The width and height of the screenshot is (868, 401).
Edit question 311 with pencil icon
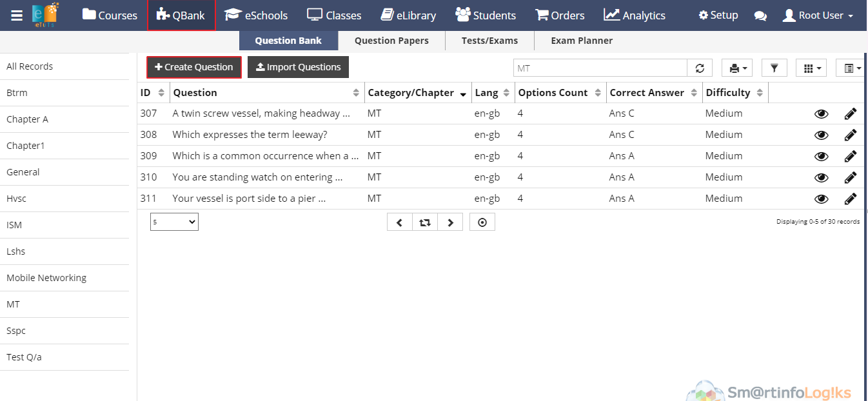click(x=851, y=199)
